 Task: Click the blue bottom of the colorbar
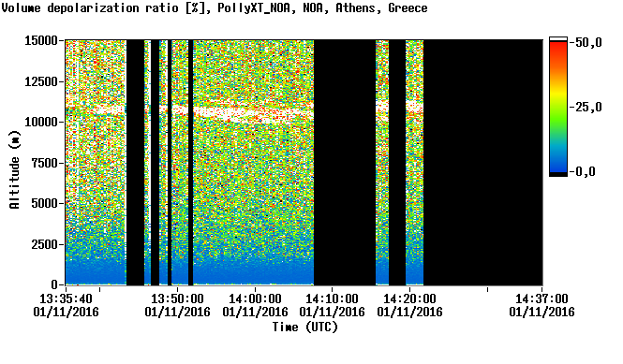(558, 165)
